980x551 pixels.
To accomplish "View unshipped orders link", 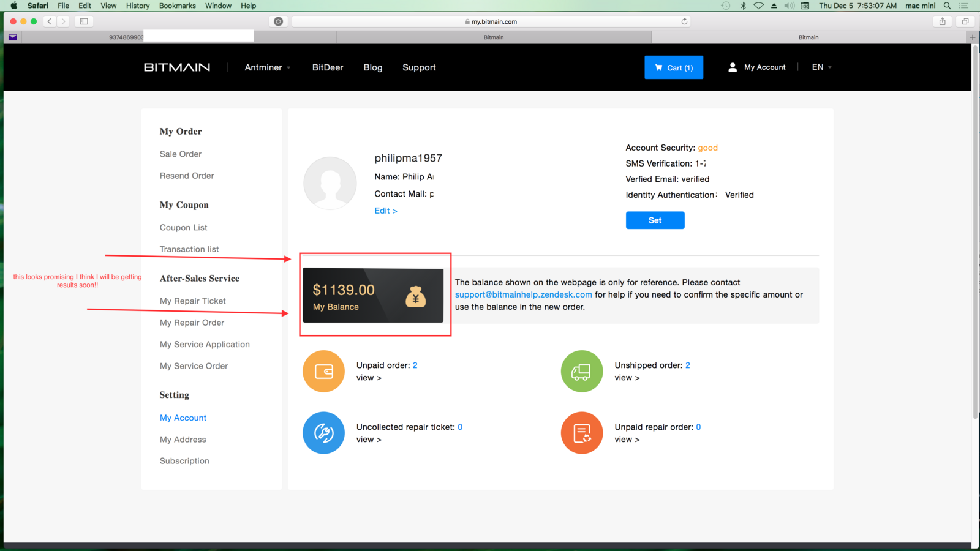I will tap(627, 378).
